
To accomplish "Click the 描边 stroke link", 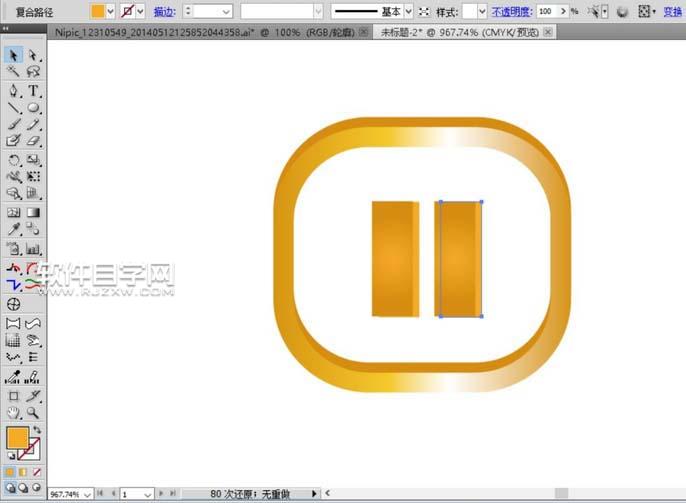I will pos(164,11).
